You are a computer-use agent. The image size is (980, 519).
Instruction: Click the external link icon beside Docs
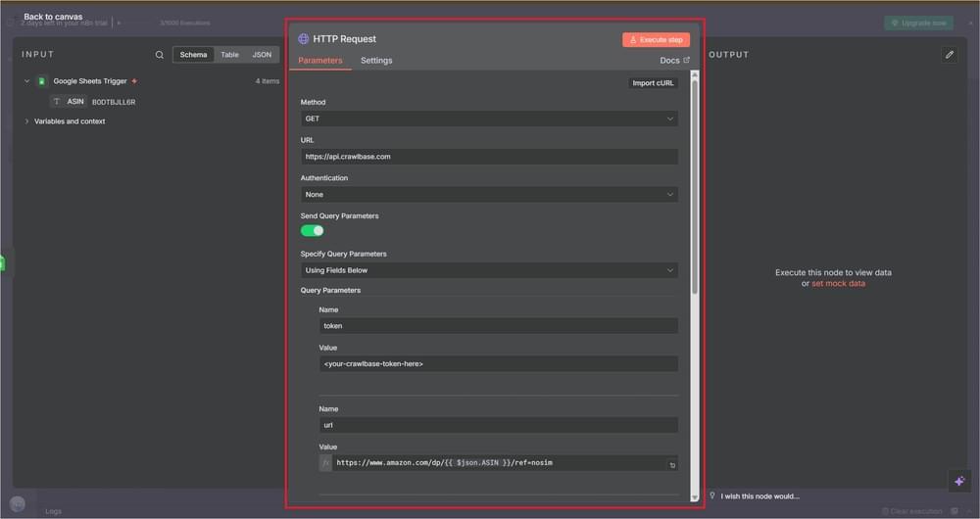click(686, 61)
